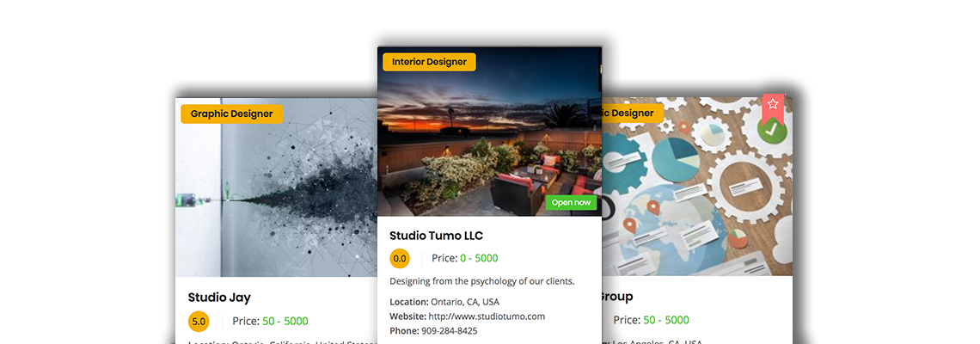Image resolution: width=980 pixels, height=344 pixels.
Task: Open the sunset patio listing photo
Action: (x=489, y=132)
